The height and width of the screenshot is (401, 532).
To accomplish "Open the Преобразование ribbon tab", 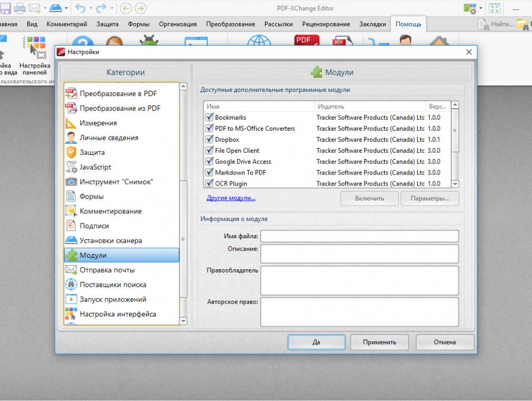I will pos(231,24).
